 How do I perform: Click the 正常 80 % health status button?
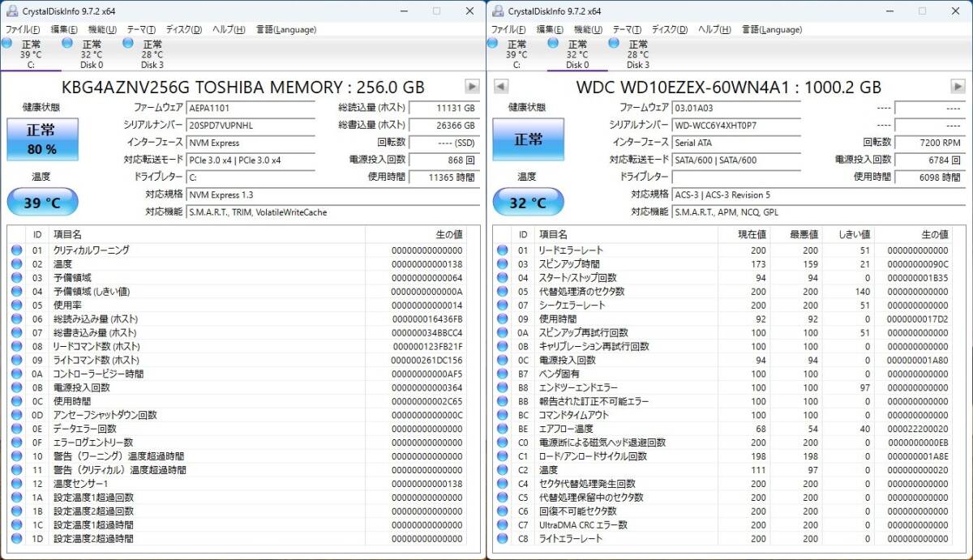tap(41, 139)
